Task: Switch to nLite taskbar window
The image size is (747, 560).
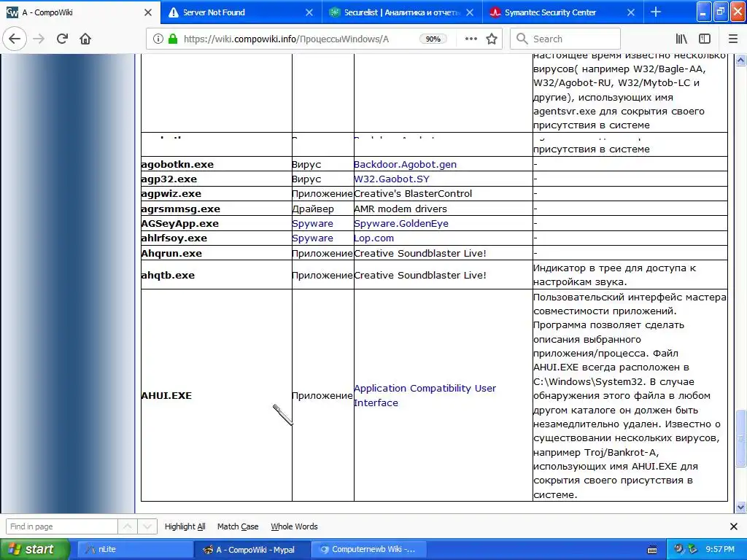Action: pos(134,550)
